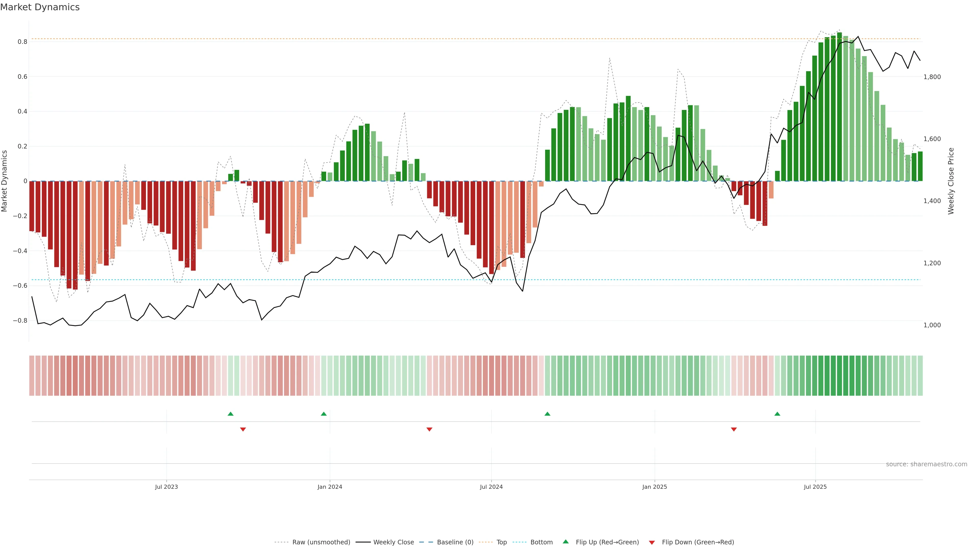Click the Jan 2024 x-axis label
The height and width of the screenshot is (551, 980).
click(329, 487)
